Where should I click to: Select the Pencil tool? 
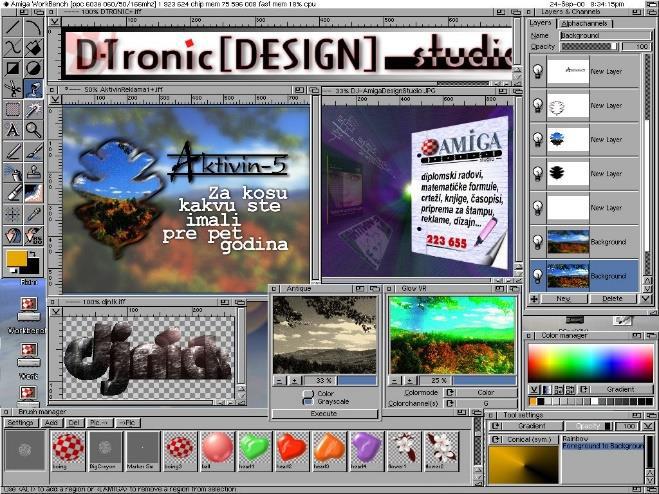click(13, 151)
